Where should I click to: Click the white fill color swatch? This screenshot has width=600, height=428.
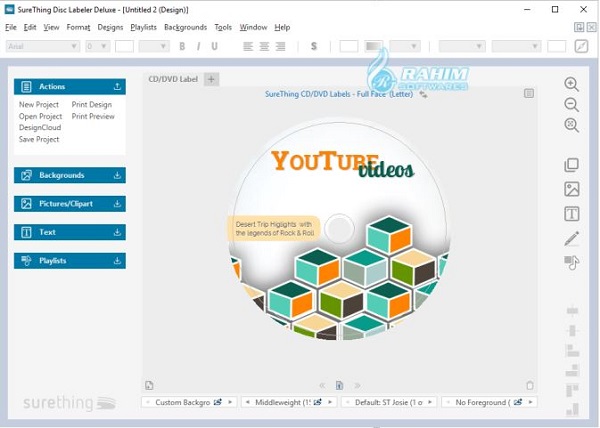point(349,46)
